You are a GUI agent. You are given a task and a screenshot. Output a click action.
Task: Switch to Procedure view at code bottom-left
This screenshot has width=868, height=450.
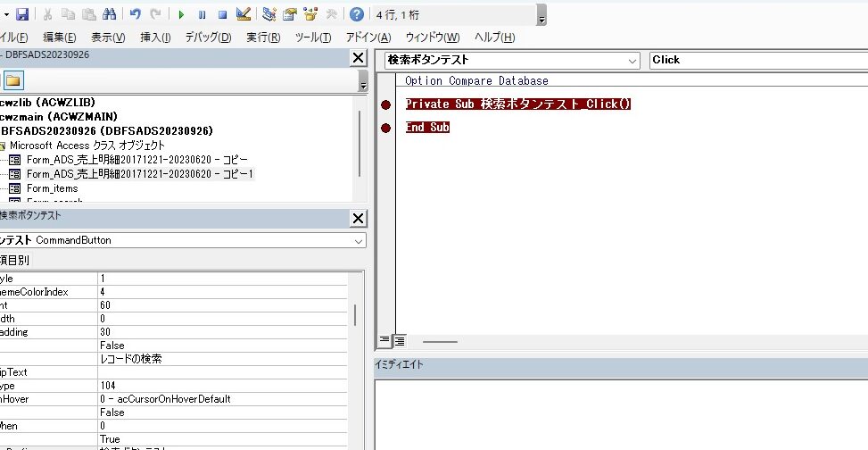coord(384,340)
